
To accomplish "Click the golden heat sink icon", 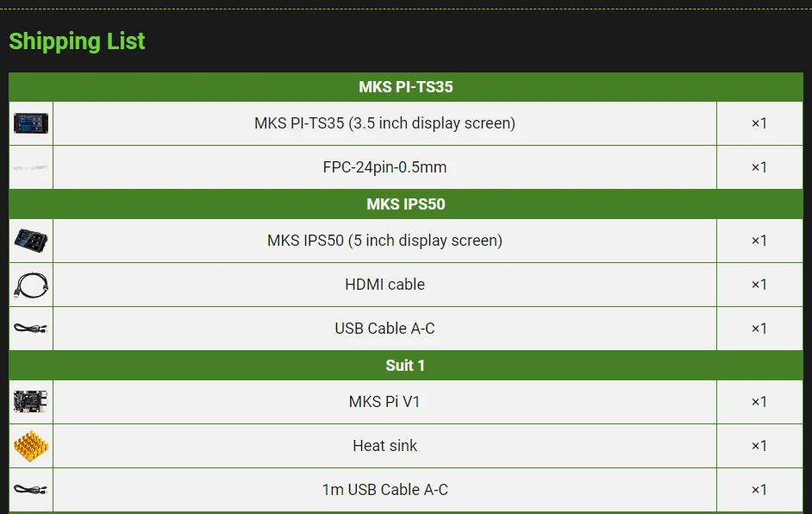I will 31,446.
